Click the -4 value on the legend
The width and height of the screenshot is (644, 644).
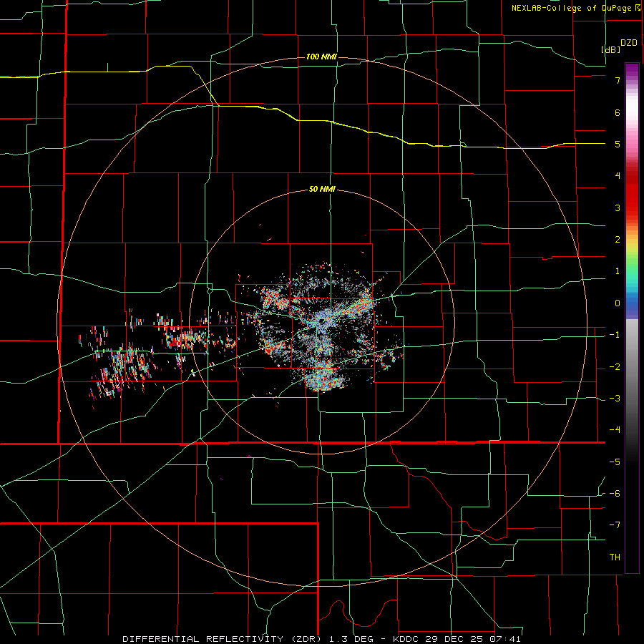pyautogui.click(x=615, y=429)
